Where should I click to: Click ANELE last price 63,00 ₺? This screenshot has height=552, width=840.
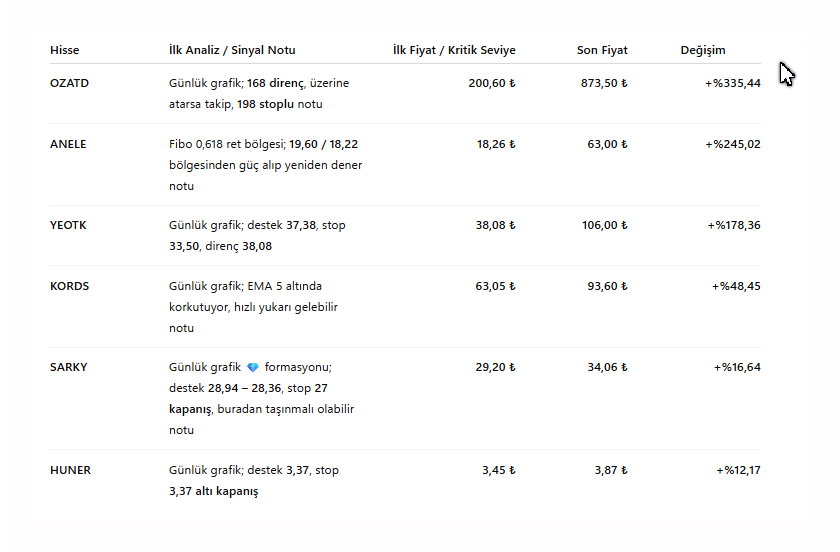click(608, 144)
